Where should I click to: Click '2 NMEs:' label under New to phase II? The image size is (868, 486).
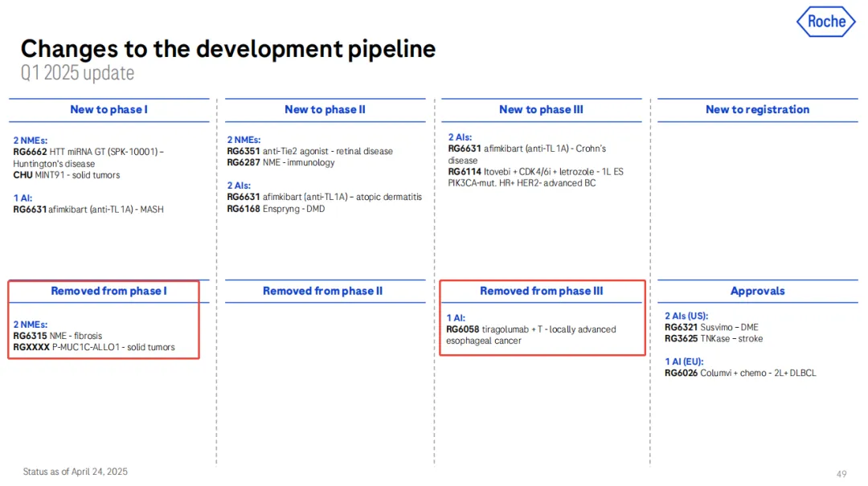(244, 140)
